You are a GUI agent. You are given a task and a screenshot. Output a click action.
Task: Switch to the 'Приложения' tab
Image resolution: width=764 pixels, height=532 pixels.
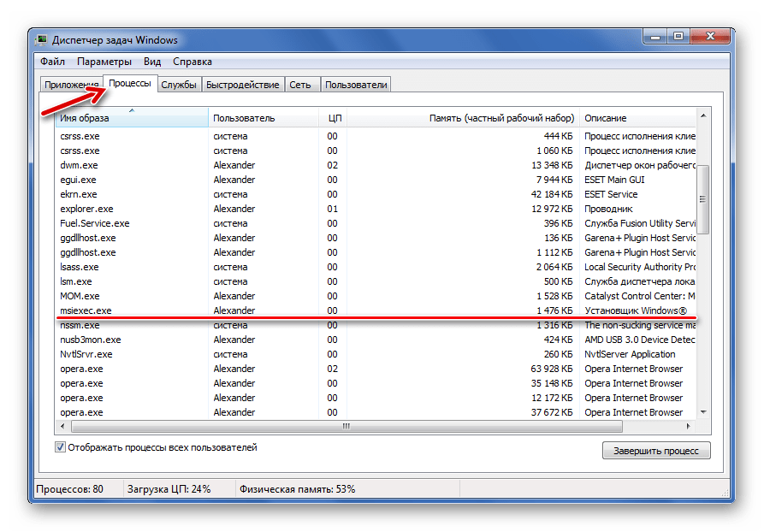tap(72, 85)
